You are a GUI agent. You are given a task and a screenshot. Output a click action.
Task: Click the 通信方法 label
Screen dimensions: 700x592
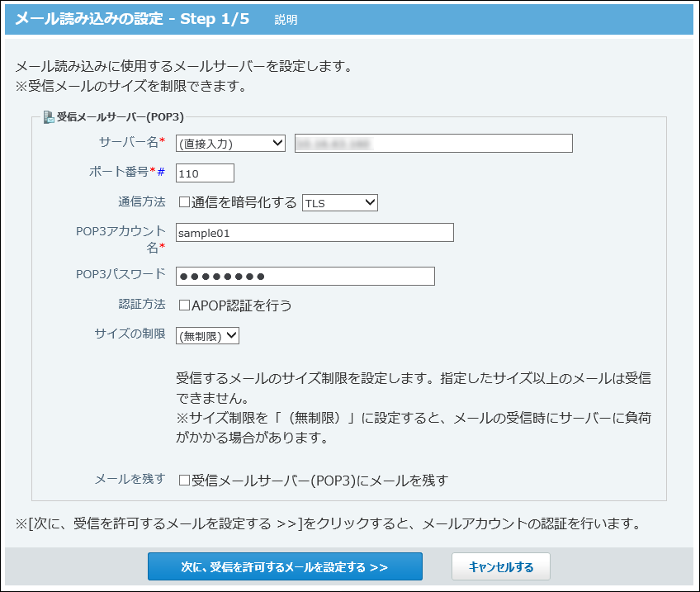coord(141,201)
